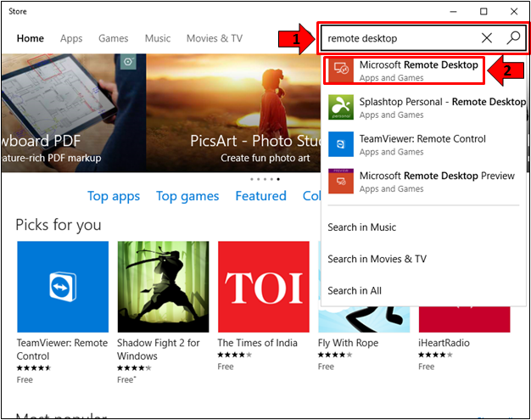Click the magnifying glass search icon
Viewport: 531px width, 420px height.
(x=513, y=38)
